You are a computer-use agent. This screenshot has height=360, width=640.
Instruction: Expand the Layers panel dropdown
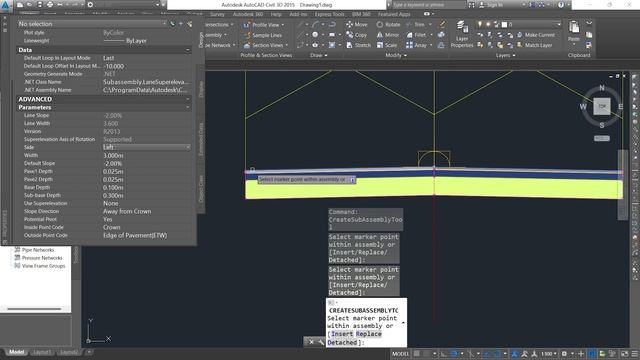point(505,55)
